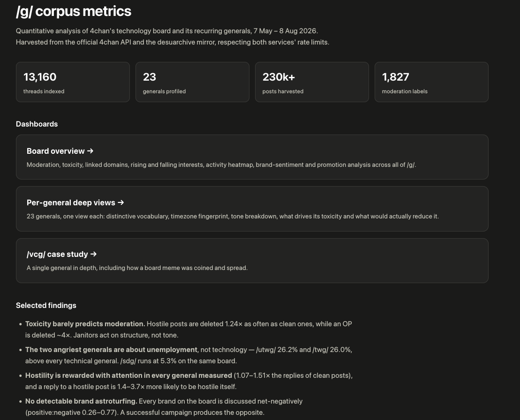Screen dimensions: 520x420
Task: Click the board meme coined and spread description
Action: pos(137,268)
